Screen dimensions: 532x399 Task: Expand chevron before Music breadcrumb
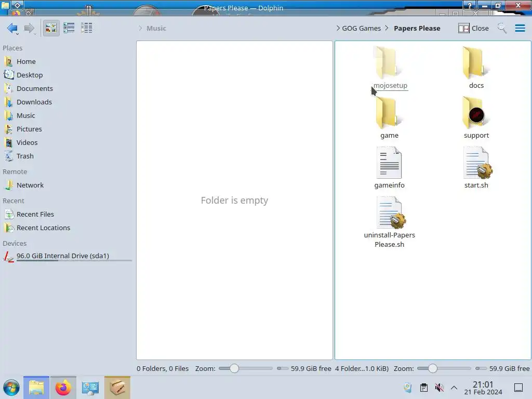click(140, 28)
